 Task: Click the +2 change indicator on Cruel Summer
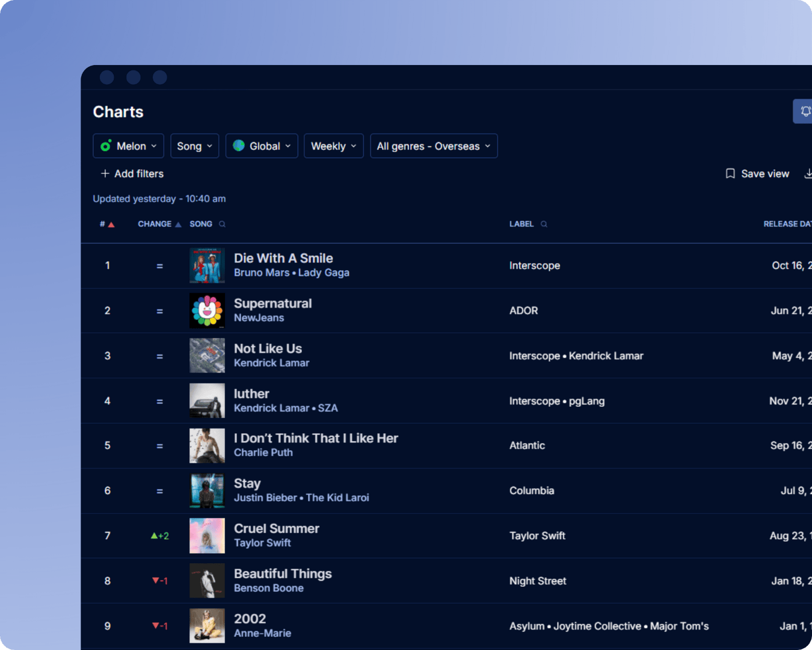click(159, 536)
